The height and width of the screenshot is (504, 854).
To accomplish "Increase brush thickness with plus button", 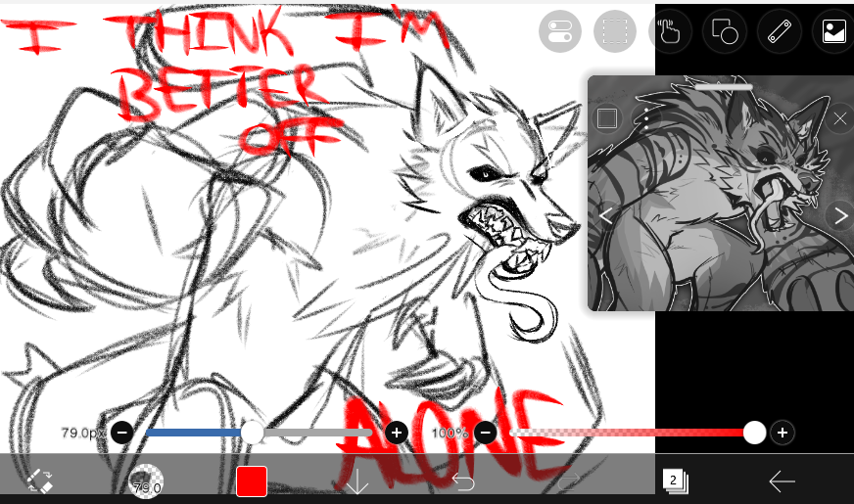I will click(397, 433).
